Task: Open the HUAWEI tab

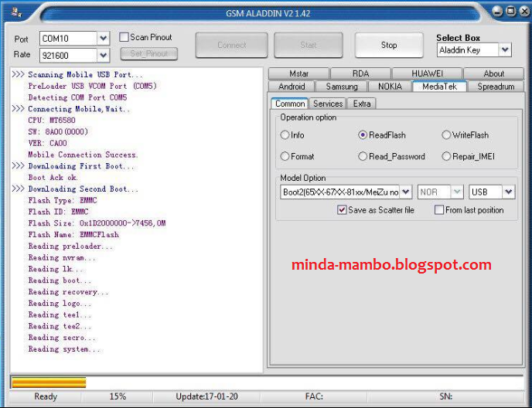Action: pyautogui.click(x=427, y=73)
